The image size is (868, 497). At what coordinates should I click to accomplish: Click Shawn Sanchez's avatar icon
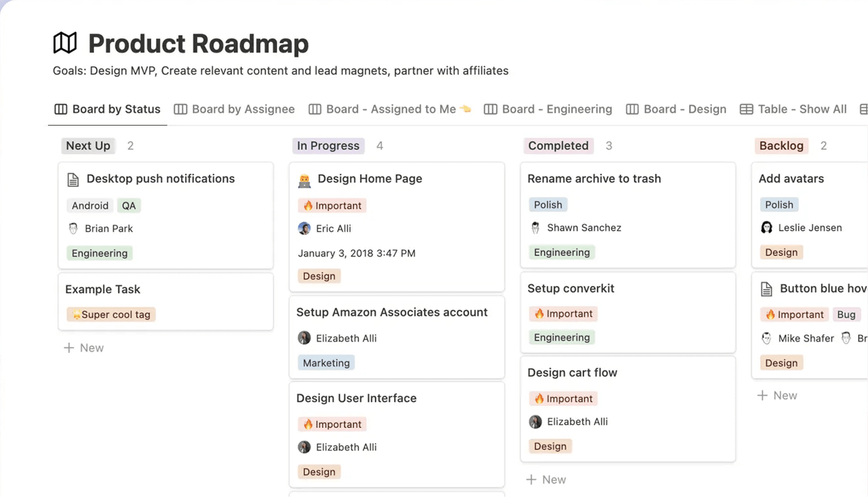tap(535, 228)
